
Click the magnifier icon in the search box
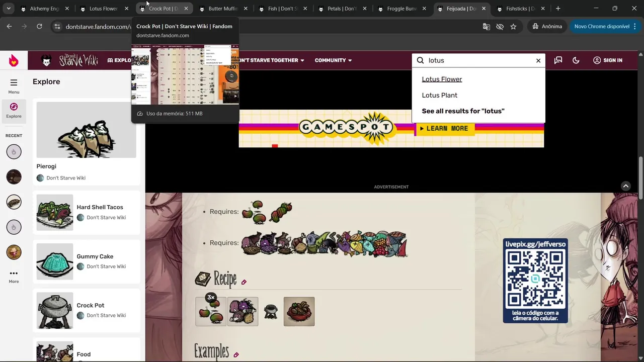click(x=421, y=60)
